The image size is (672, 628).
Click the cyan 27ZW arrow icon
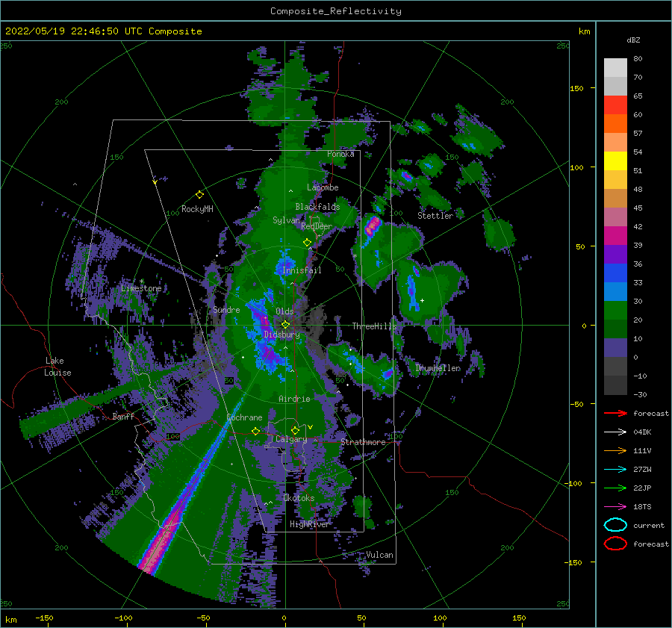coord(615,470)
